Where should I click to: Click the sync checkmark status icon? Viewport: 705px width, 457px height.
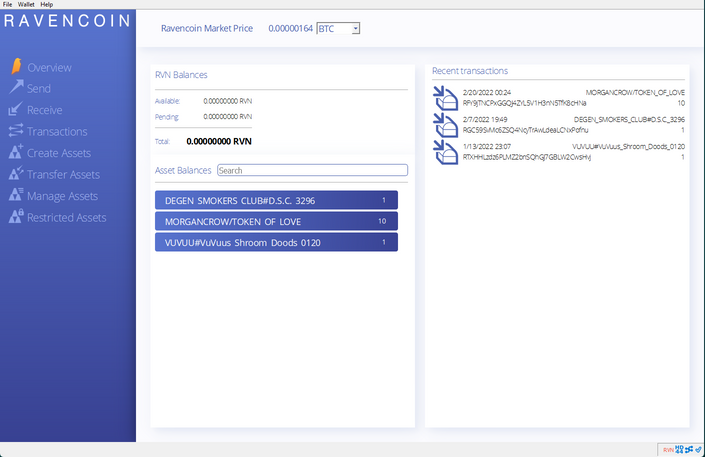point(698,449)
